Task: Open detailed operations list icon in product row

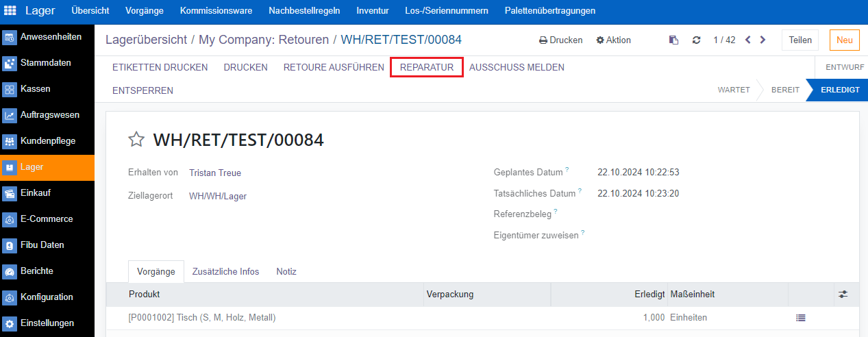Action: pos(800,318)
